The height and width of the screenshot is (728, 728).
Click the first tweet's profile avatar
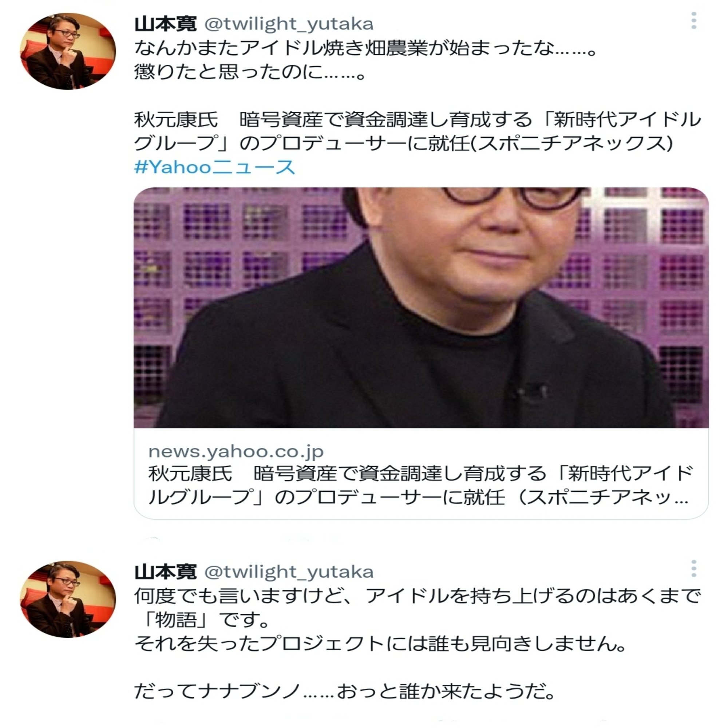coord(68,51)
